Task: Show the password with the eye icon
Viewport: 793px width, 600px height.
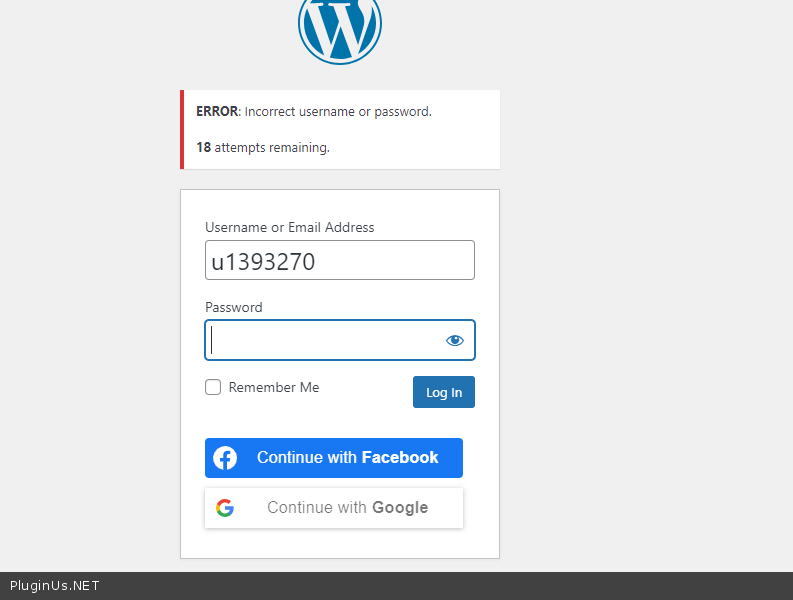Action: pyautogui.click(x=455, y=340)
